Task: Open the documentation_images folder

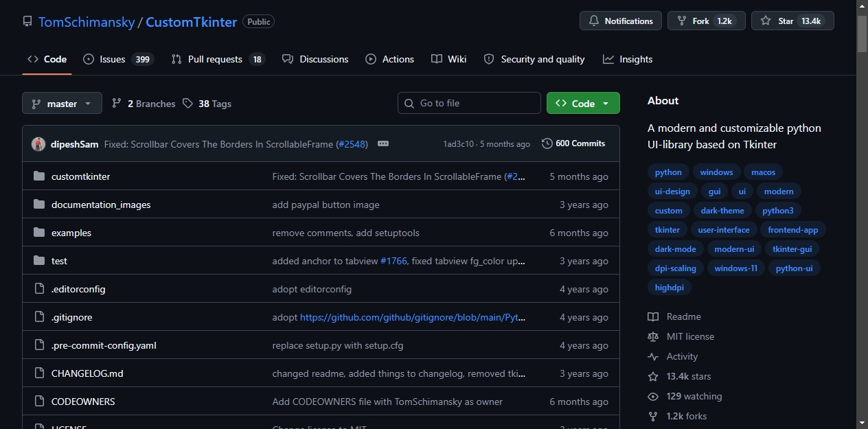Action: pyautogui.click(x=101, y=205)
